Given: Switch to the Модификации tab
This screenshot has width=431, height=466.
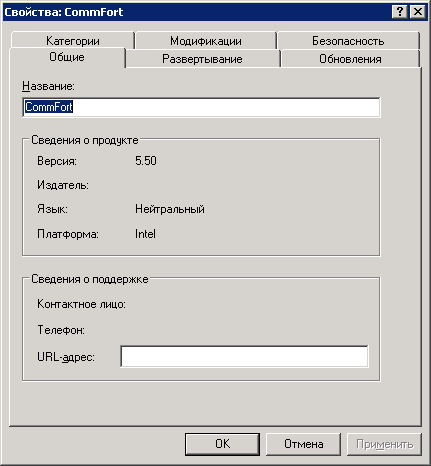Looking at the screenshot, I should (x=206, y=41).
